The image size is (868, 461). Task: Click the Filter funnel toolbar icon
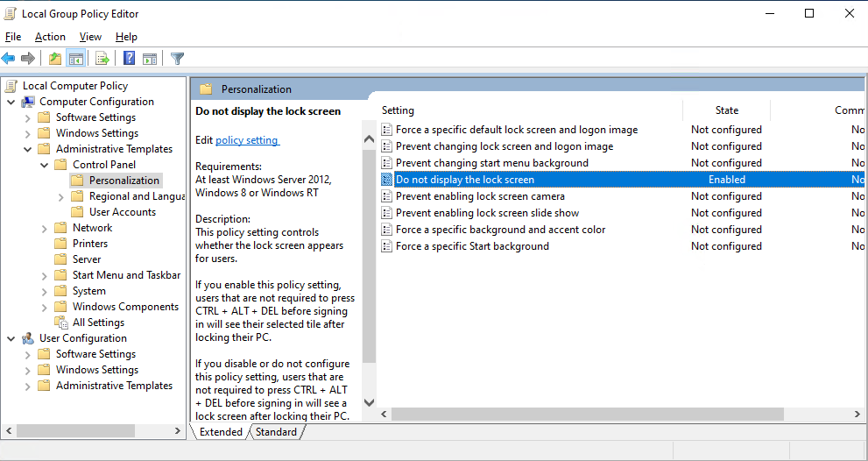tap(177, 58)
